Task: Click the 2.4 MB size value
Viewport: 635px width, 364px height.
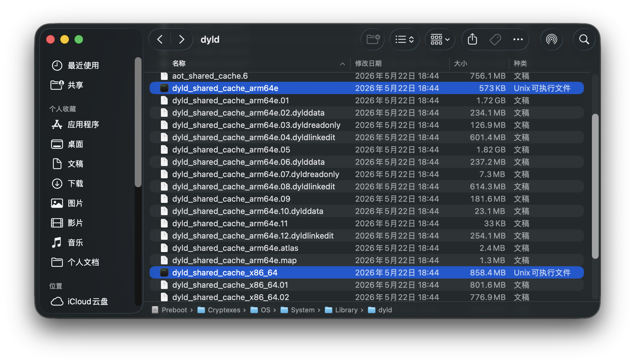Action: coord(492,248)
